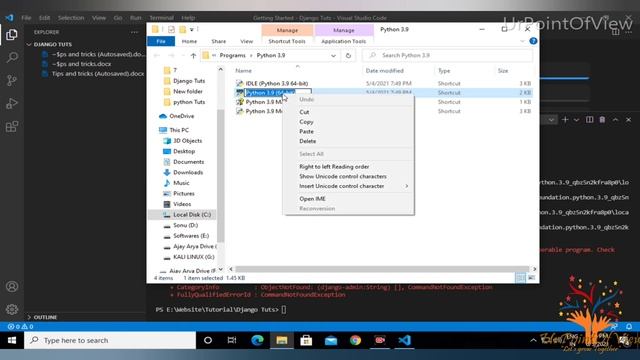Click errors and warnings count in VS Code status bar
This screenshot has height=360, width=640.
point(20,327)
